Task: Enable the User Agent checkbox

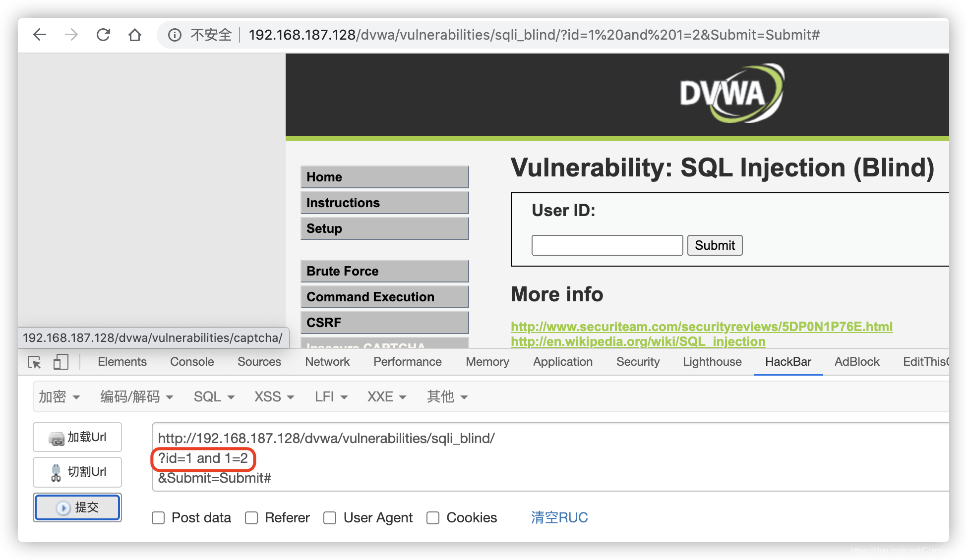Action: click(x=330, y=518)
